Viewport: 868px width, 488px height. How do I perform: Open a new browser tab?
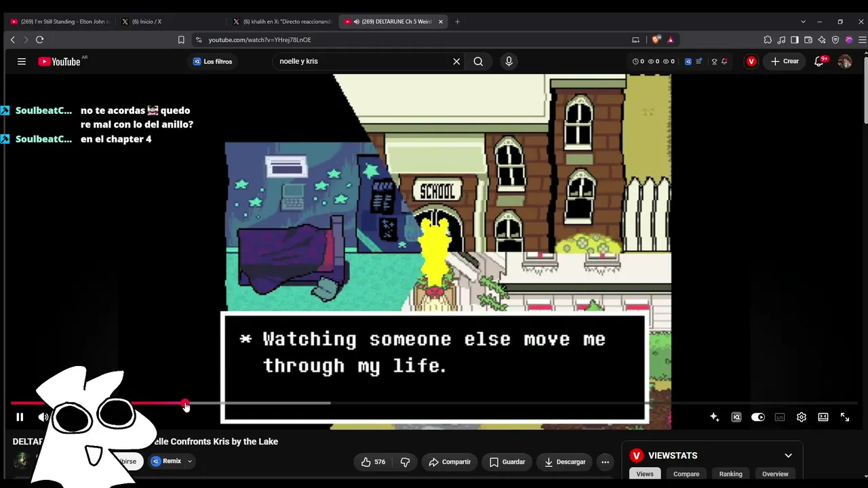coord(457,22)
